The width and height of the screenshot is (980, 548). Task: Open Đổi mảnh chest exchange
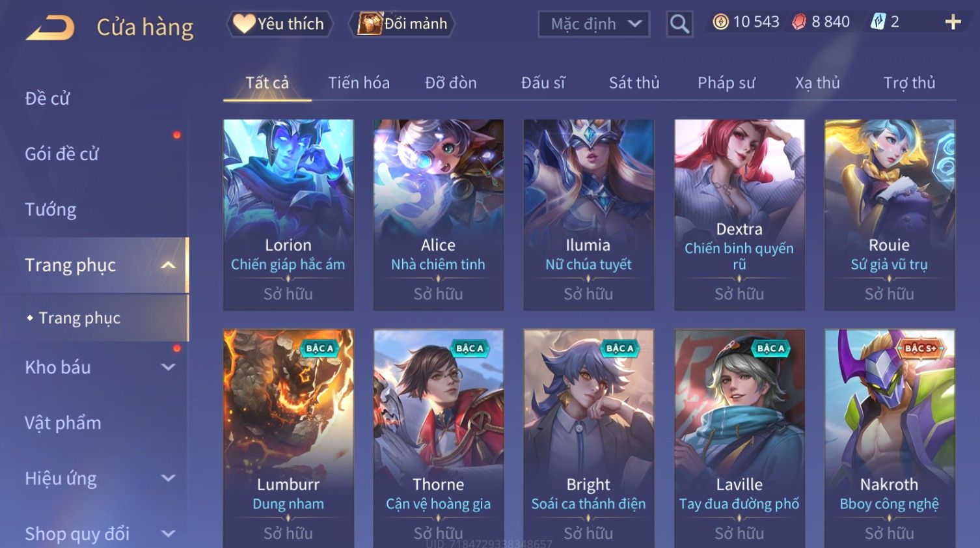(x=403, y=24)
